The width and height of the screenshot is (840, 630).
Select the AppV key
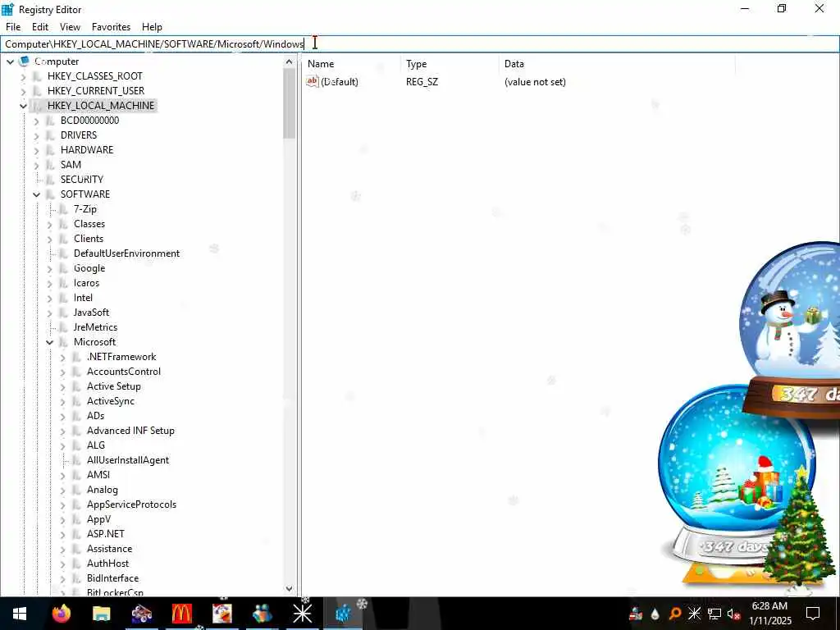click(x=98, y=519)
